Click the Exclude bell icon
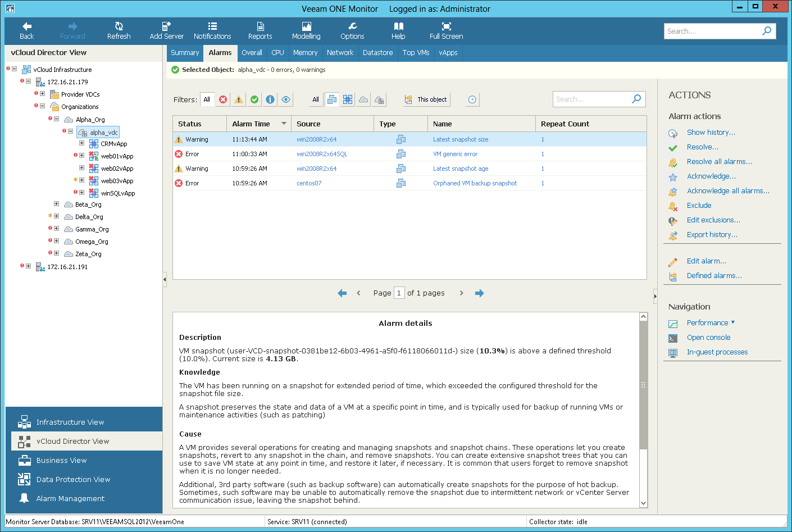 pyautogui.click(x=673, y=206)
